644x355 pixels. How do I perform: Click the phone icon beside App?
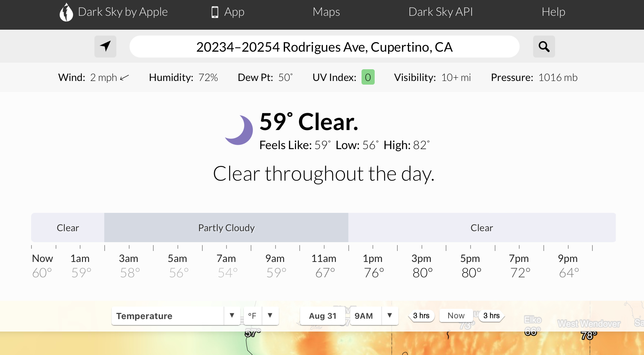point(215,12)
